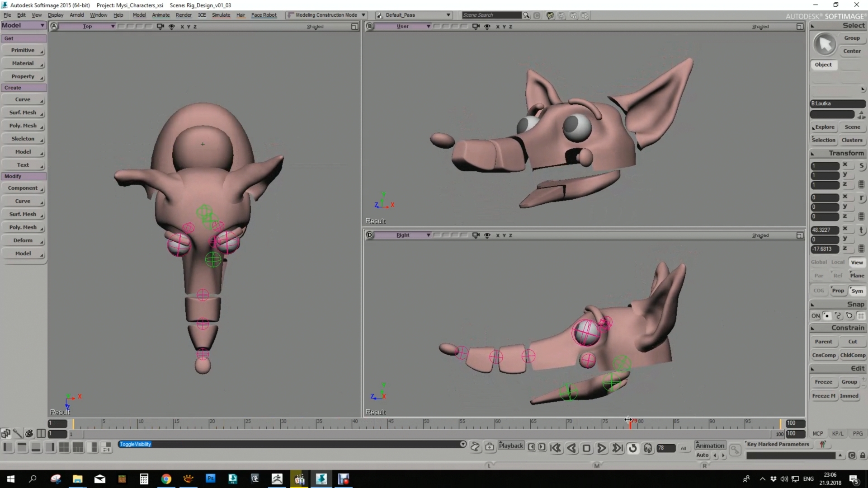Click the brush tool icon near timeline
Viewport: 868px width, 488px height.
(17, 434)
